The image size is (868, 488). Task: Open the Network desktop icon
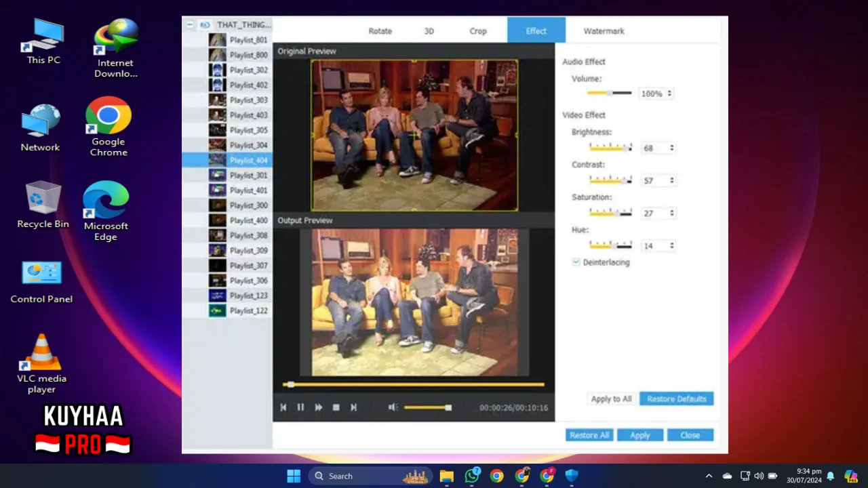(x=41, y=127)
